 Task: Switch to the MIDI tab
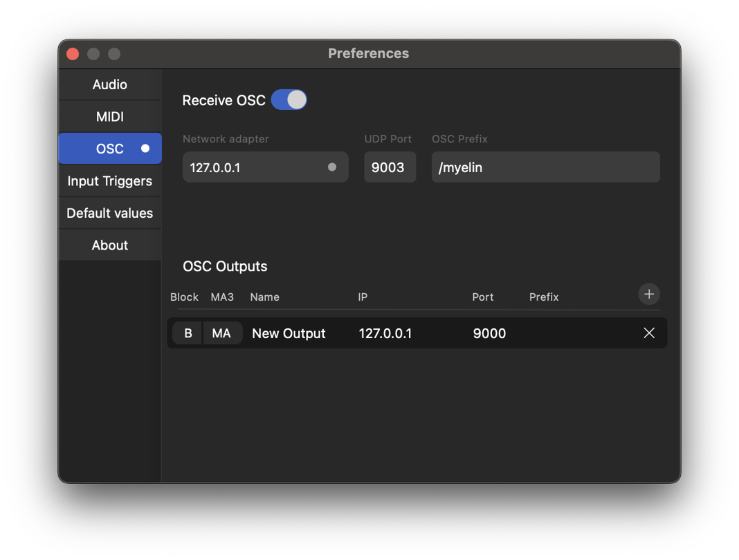pyautogui.click(x=110, y=117)
